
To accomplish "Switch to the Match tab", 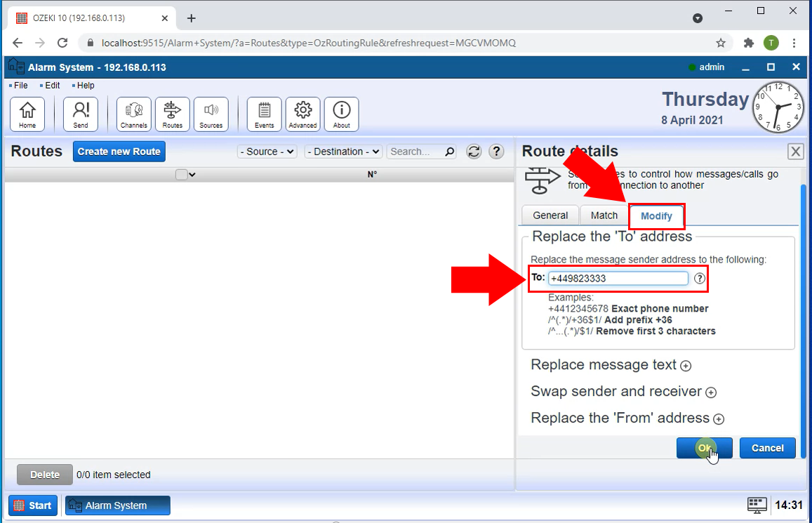I will coord(604,216).
